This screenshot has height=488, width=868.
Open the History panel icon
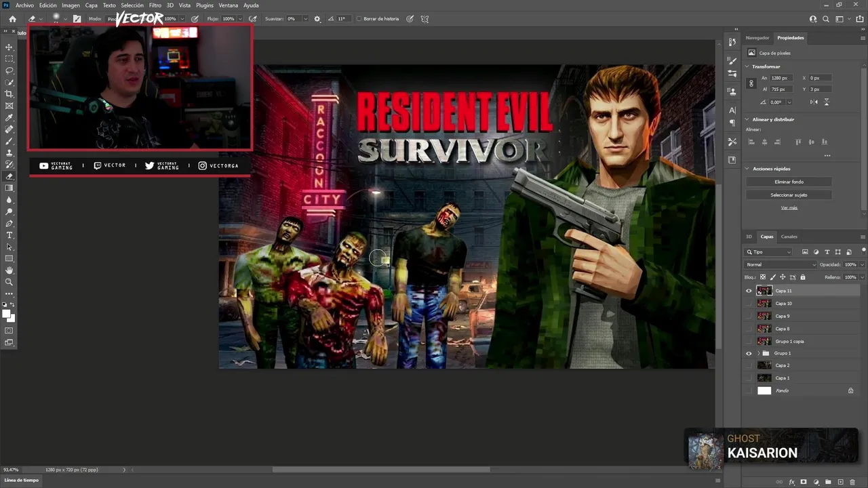(x=732, y=43)
